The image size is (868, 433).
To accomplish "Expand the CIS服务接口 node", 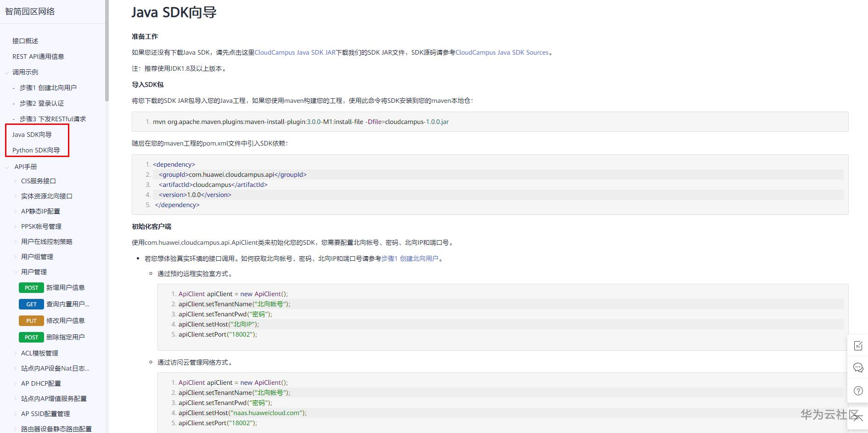I will point(15,181).
